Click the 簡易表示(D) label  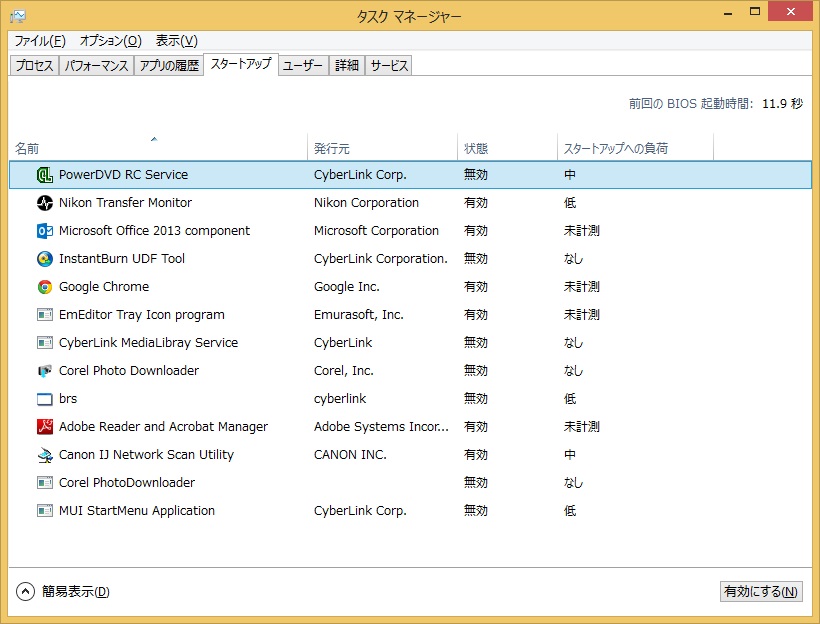click(x=76, y=592)
